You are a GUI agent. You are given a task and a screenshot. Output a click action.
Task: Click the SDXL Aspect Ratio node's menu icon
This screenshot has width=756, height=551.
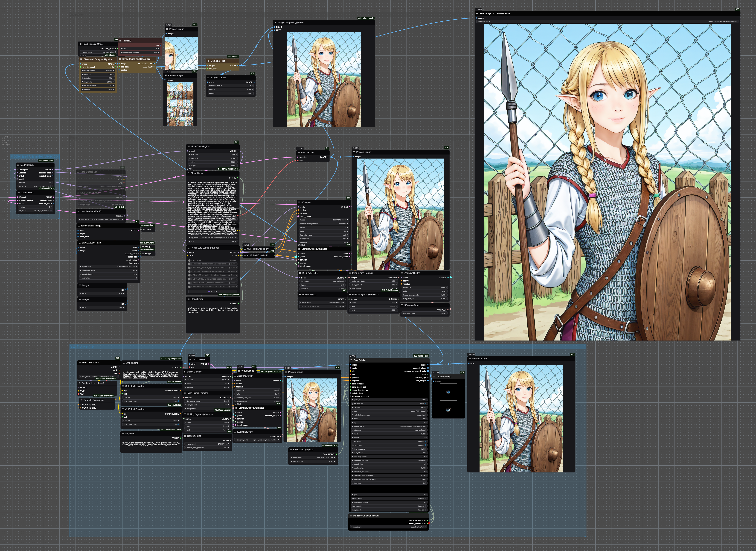[79, 243]
